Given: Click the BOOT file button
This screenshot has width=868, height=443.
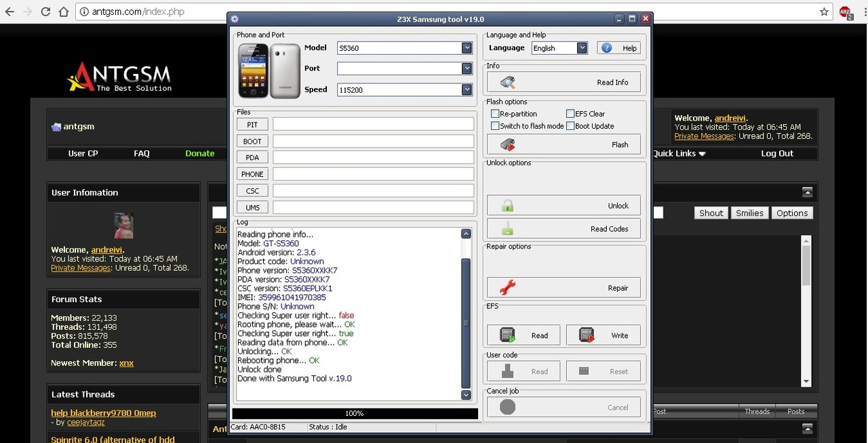Looking at the screenshot, I should click(x=252, y=141).
